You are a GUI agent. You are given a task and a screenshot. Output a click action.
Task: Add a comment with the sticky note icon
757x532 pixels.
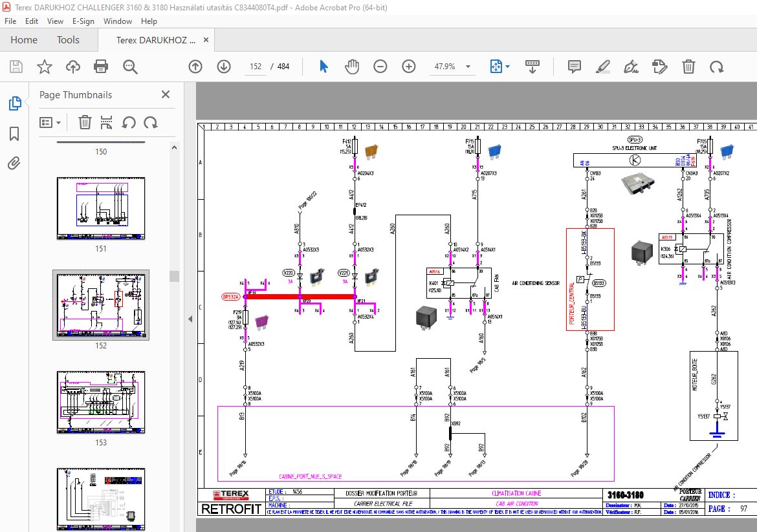574,67
